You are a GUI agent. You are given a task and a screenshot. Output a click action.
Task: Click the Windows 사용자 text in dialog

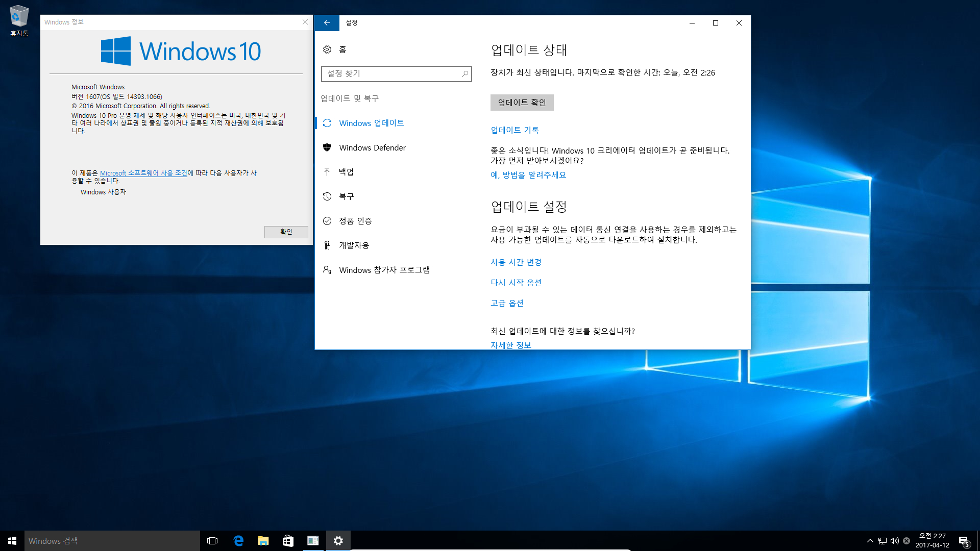tap(103, 192)
